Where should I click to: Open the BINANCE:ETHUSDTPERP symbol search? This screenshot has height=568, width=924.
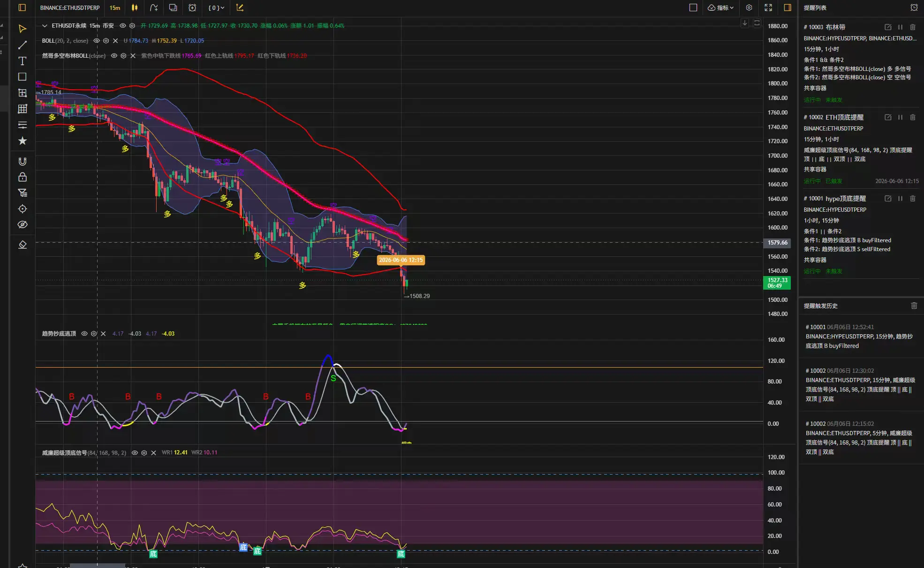coord(70,8)
